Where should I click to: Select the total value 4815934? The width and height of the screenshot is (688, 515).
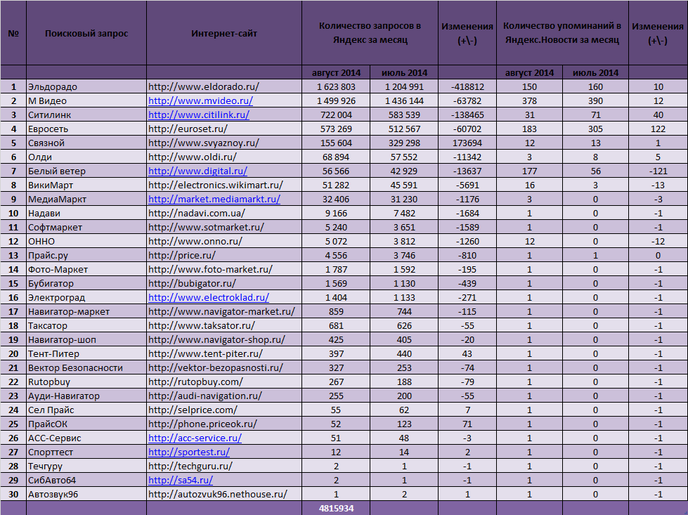[x=336, y=508]
